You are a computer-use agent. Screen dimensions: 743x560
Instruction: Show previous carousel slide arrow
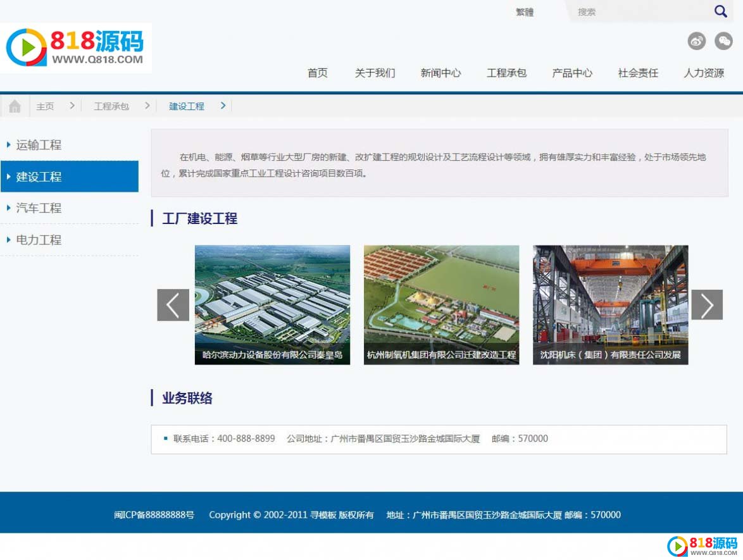point(173,304)
